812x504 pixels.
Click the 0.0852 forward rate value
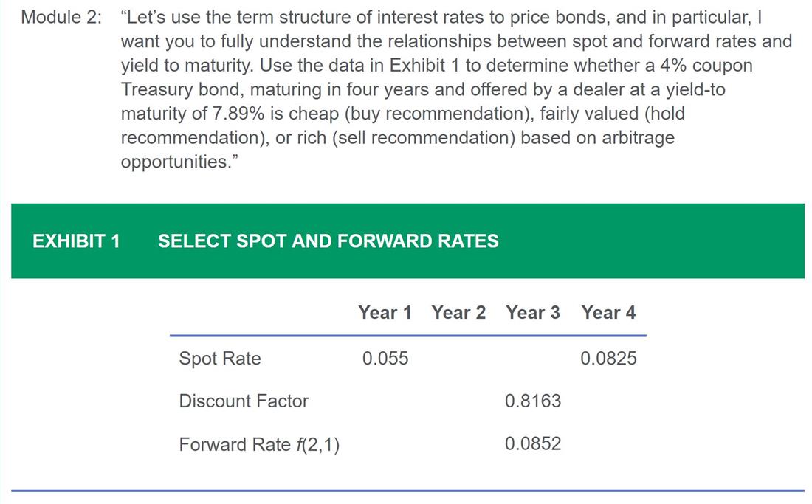tap(533, 443)
